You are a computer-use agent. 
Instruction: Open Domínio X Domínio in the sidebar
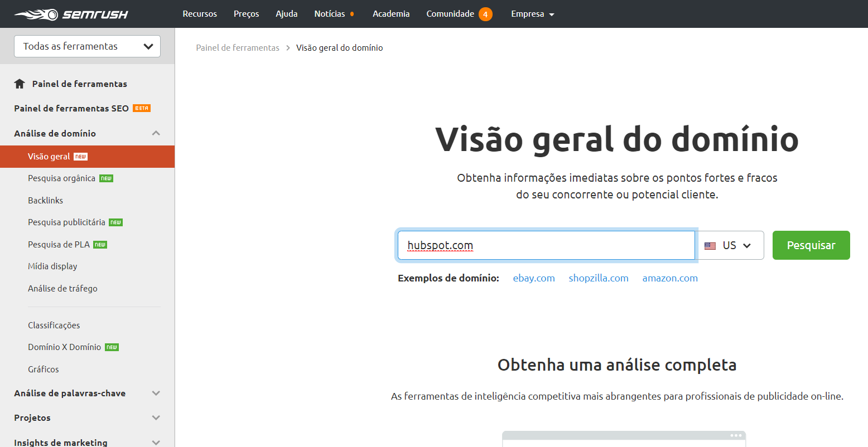tap(65, 347)
